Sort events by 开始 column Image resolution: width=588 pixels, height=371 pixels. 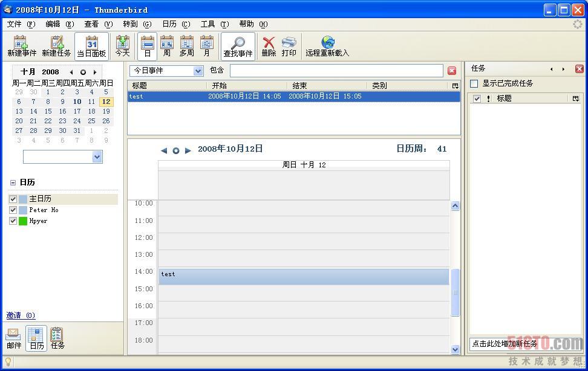(x=247, y=86)
